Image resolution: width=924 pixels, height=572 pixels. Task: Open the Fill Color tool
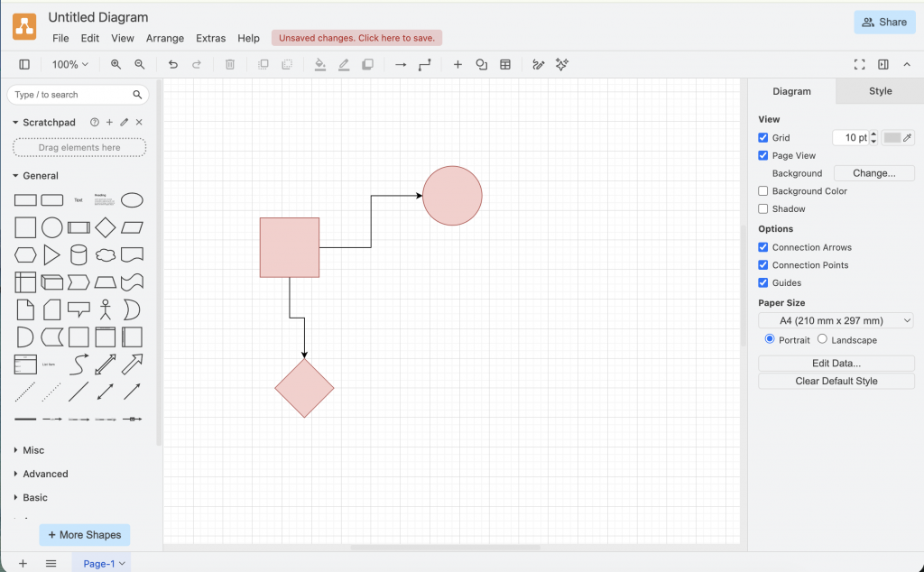319,64
